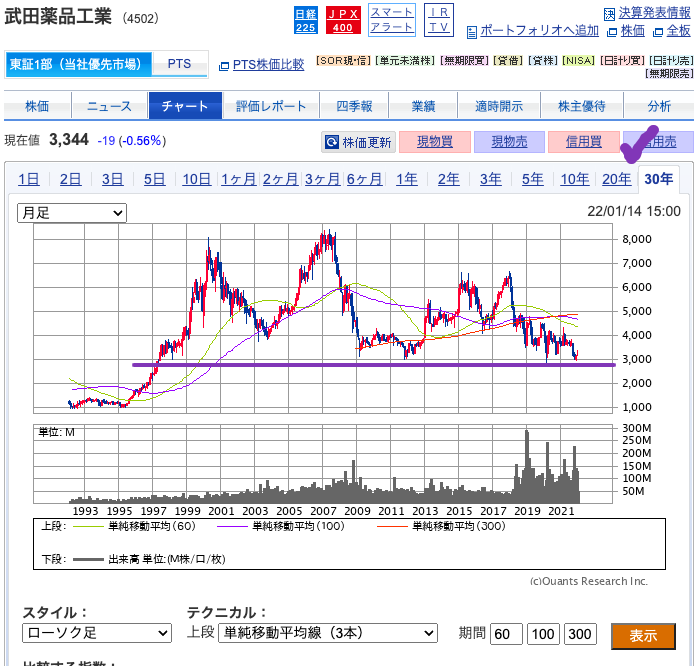Select 10日 chart period
The image size is (699, 666).
[197, 179]
